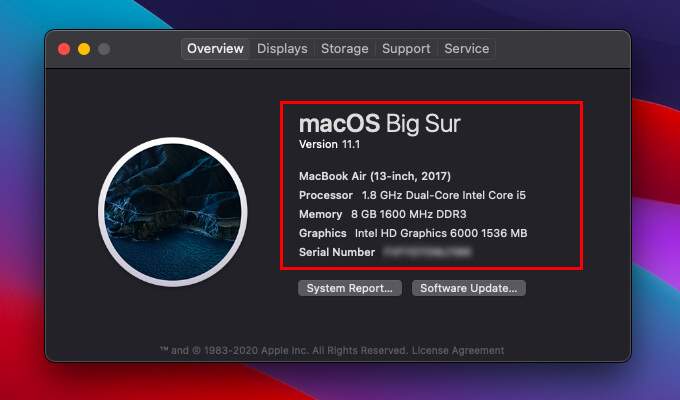Switch to the Overview tab
Image resolution: width=680 pixels, height=400 pixels.
pyautogui.click(x=215, y=49)
